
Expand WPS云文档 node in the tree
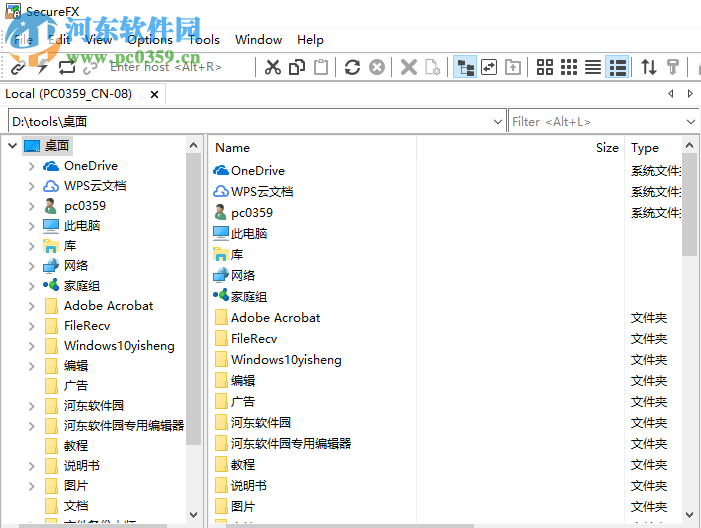pyautogui.click(x=31, y=186)
